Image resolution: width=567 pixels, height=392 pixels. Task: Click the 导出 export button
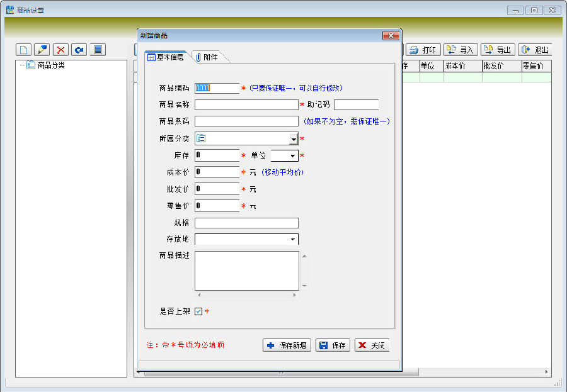pos(498,50)
